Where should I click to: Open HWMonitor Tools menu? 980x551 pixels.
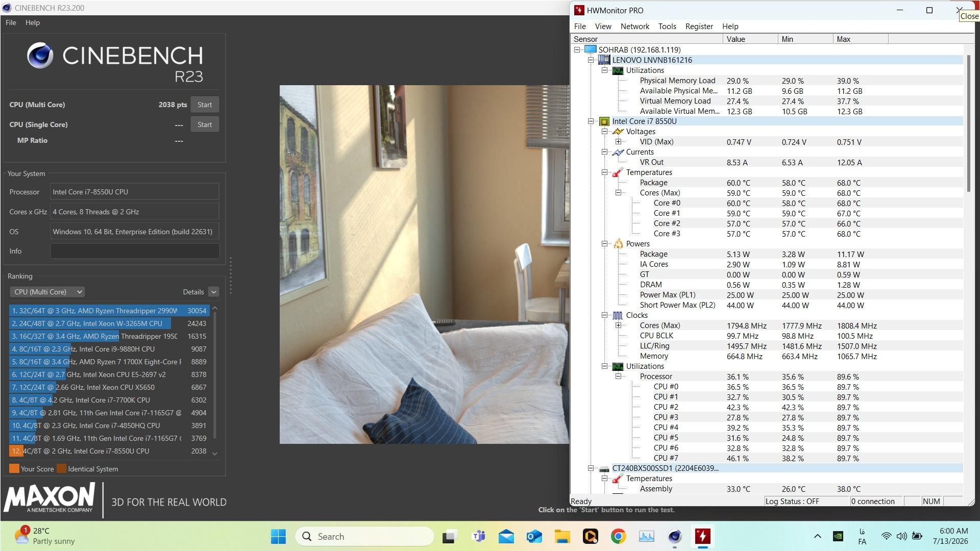coord(667,27)
